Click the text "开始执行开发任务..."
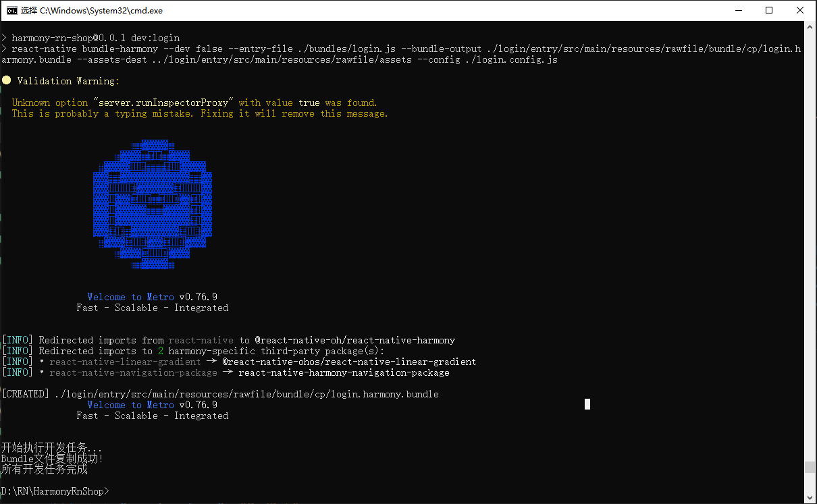This screenshot has height=504, width=817. [x=52, y=448]
